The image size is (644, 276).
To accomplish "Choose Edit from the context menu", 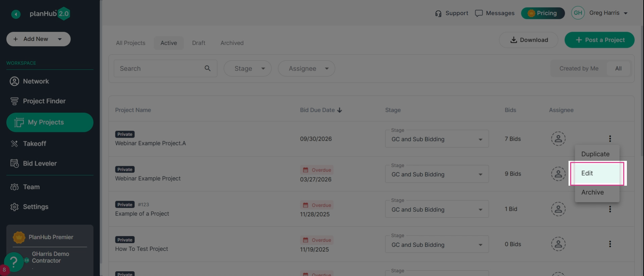I will (597, 173).
